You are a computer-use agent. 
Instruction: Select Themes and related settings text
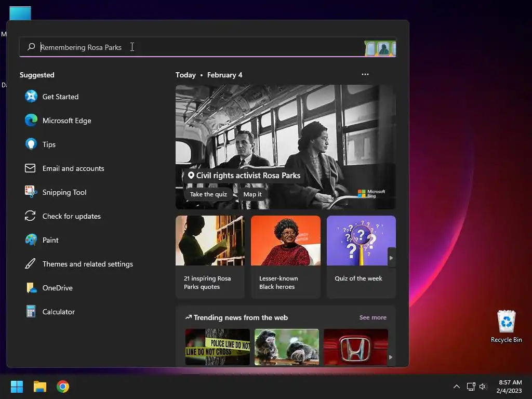(87, 264)
